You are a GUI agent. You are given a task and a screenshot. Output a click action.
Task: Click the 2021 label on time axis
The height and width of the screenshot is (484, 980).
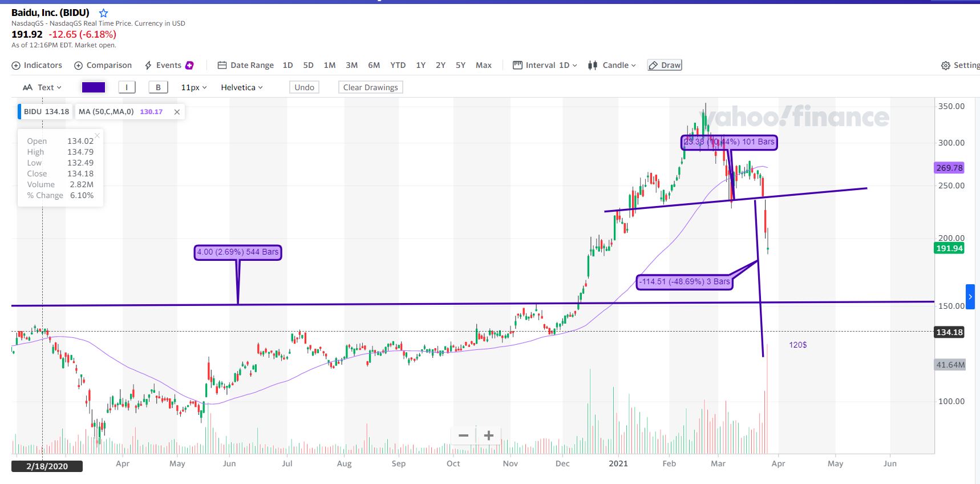coord(618,463)
